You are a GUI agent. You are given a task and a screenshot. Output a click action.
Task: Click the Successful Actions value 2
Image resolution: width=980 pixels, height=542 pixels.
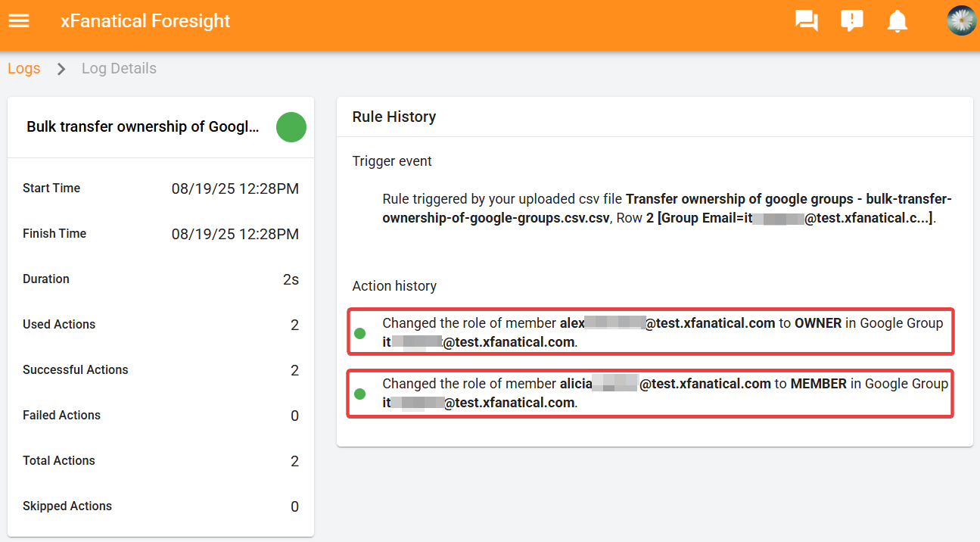coord(294,371)
